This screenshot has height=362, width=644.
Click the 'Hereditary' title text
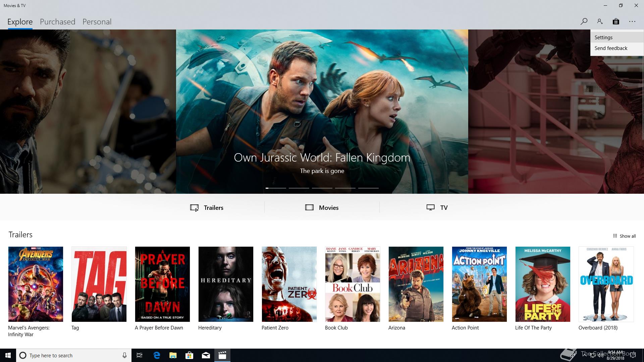click(210, 328)
